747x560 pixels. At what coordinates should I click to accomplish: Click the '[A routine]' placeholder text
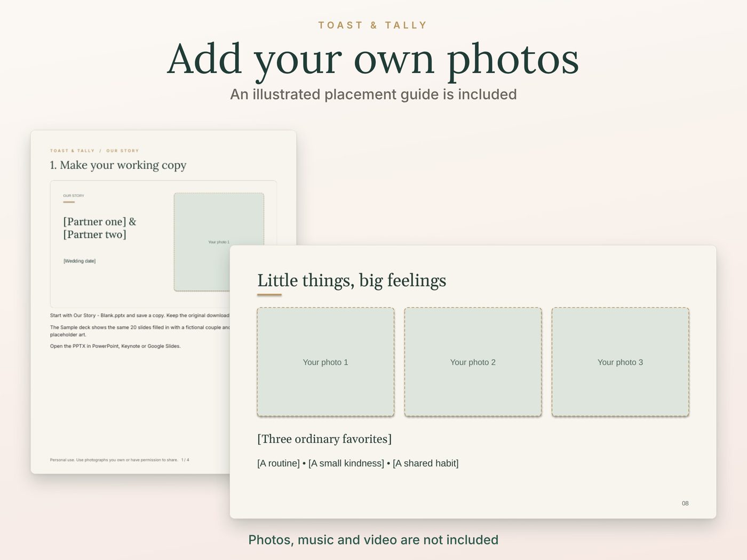coord(279,463)
